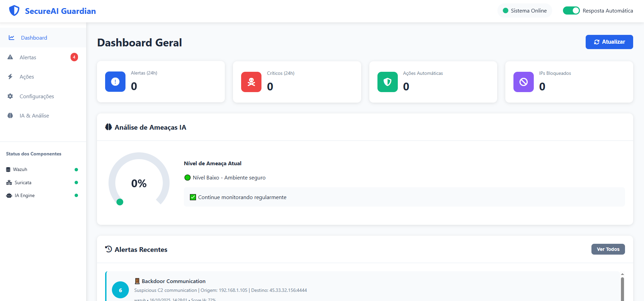Screen dimensions: 644x301
Task: Click the Dashboard chart line icon
Action: [x=12, y=38]
